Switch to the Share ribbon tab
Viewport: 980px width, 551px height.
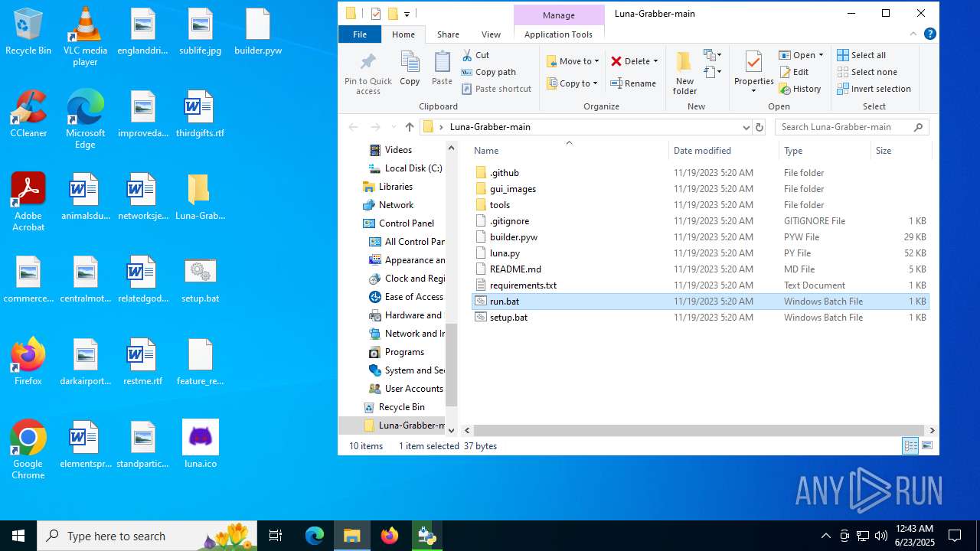[x=448, y=34]
